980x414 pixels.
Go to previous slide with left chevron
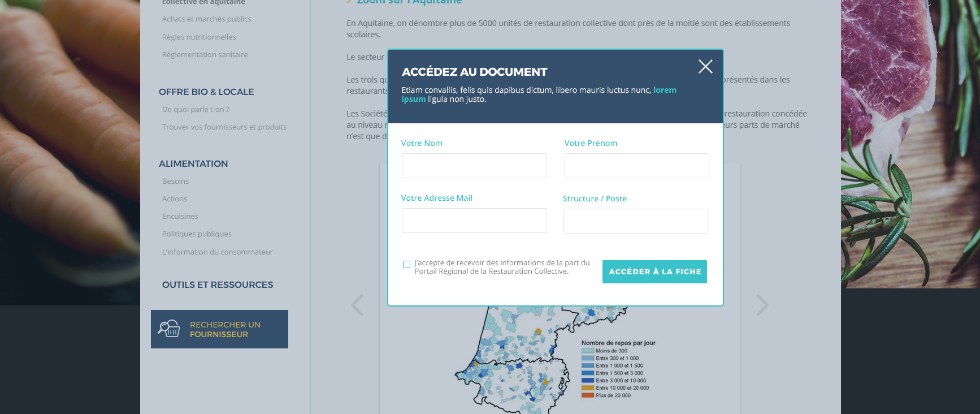pos(357,305)
